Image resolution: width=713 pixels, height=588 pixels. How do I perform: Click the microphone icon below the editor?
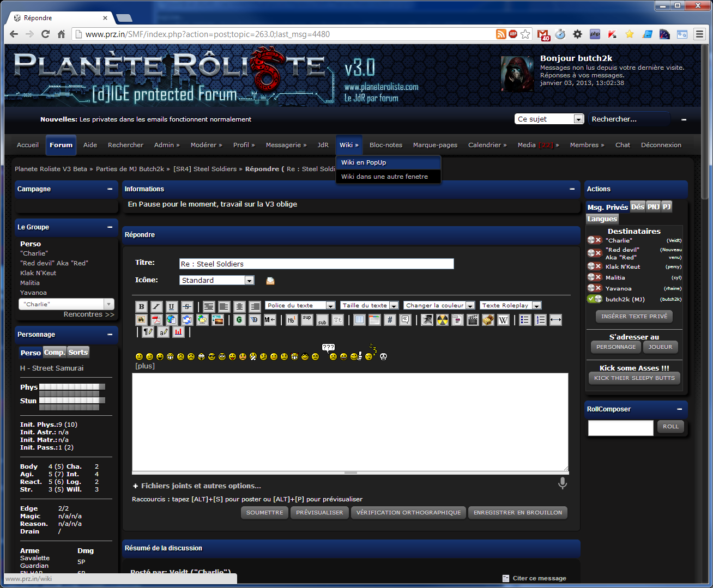(x=563, y=483)
